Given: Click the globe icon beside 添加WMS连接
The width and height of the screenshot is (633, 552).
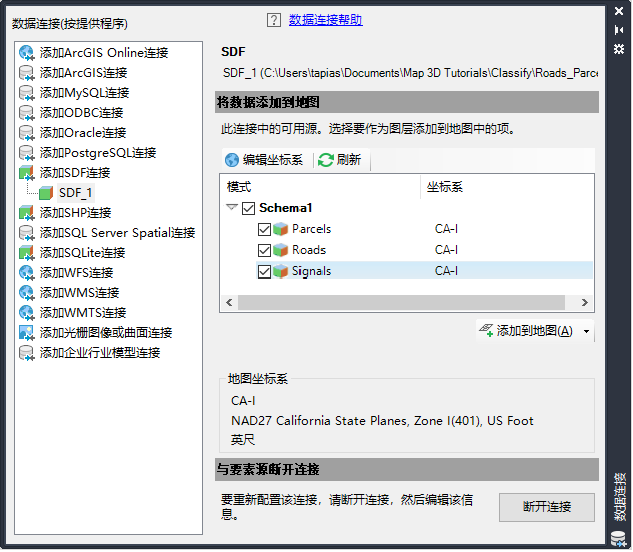Looking at the screenshot, I should pos(27,293).
